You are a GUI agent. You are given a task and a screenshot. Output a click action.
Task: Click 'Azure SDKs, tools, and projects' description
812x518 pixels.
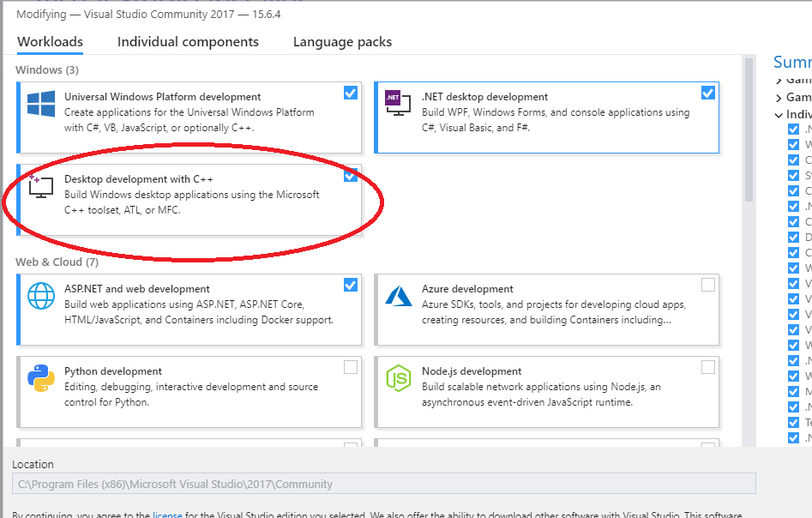[x=554, y=312]
